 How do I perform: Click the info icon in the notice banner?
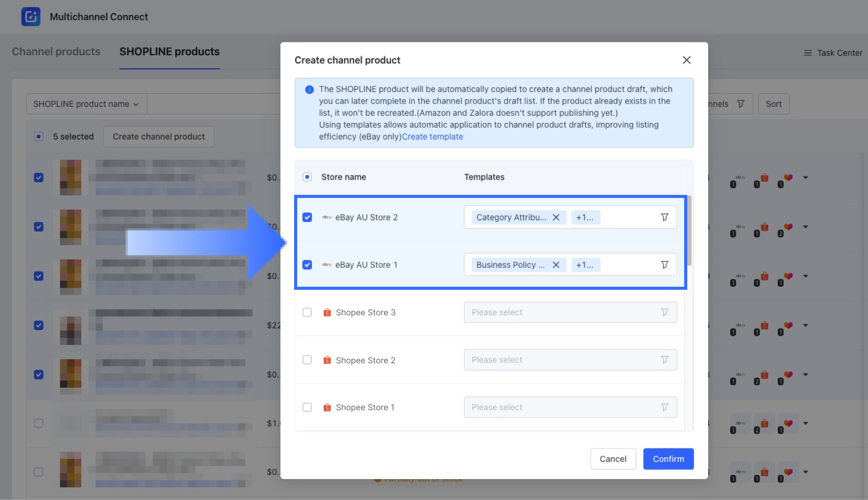pos(309,90)
